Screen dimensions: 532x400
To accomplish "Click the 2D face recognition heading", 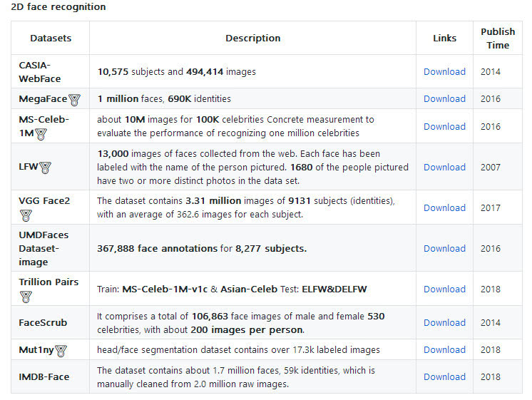I will 58,7.
